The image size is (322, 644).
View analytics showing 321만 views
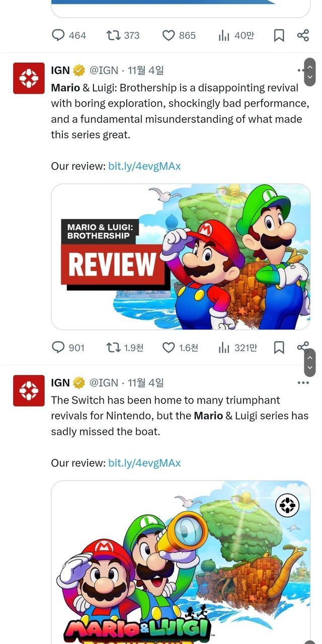pyautogui.click(x=237, y=347)
